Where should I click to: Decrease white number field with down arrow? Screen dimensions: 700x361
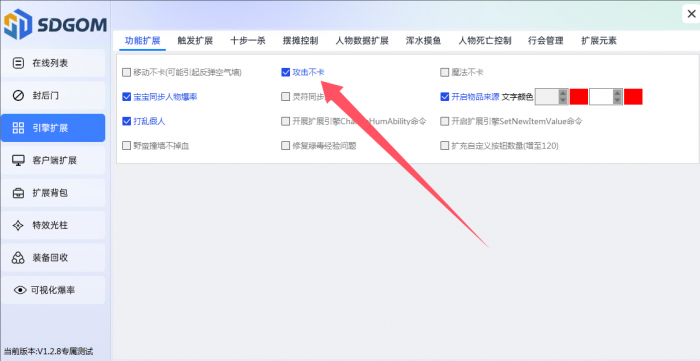pos(617,101)
